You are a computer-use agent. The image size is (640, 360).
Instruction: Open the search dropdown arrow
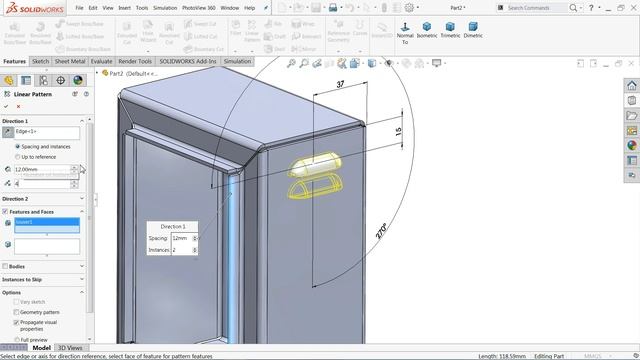pyautogui.click(x=581, y=8)
